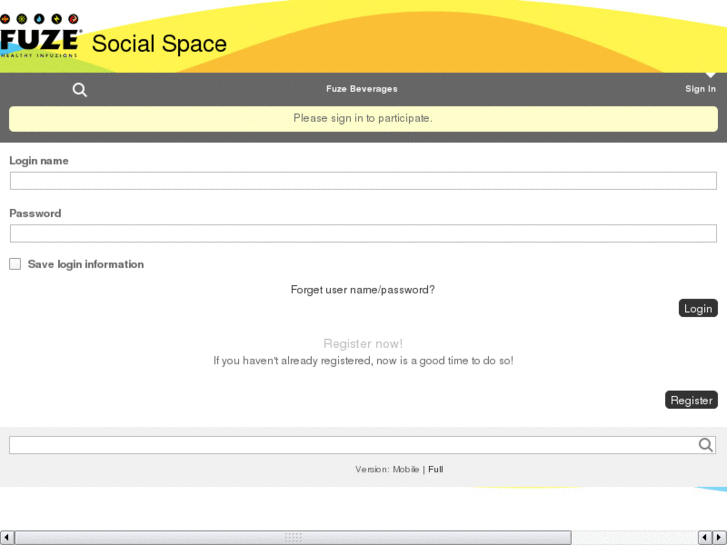Open the Forget user name/password link
The width and height of the screenshot is (727, 545).
[x=363, y=289]
